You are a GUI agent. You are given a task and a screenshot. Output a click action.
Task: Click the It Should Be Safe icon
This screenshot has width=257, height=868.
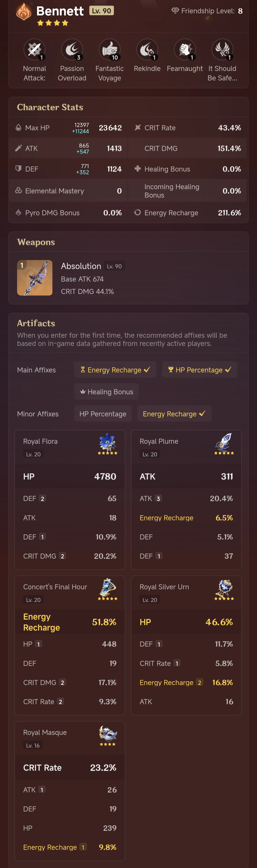click(222, 49)
